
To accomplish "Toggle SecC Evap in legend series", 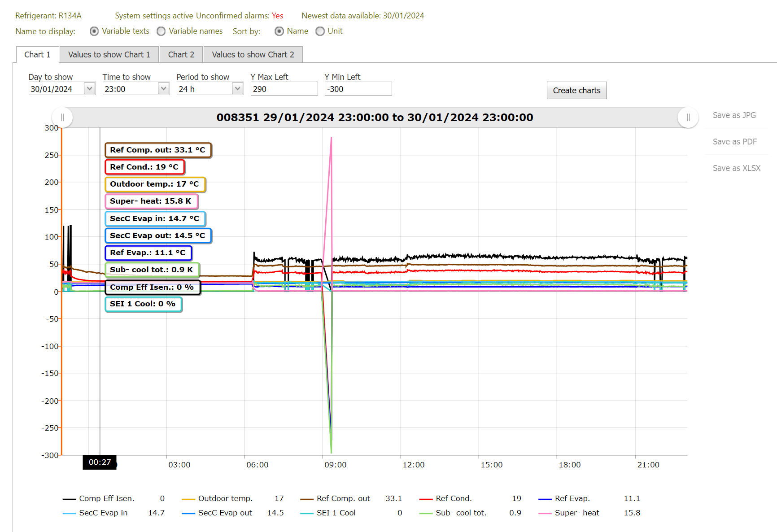I will point(103,513).
